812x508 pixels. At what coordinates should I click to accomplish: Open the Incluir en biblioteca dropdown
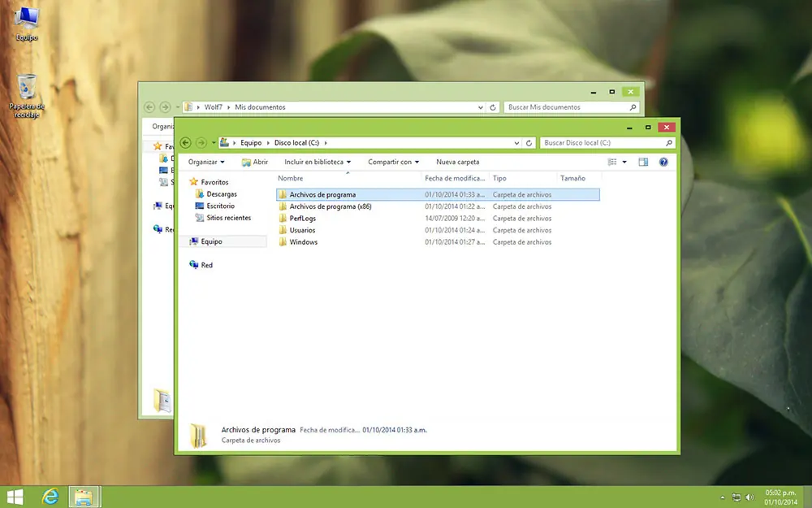(x=317, y=162)
